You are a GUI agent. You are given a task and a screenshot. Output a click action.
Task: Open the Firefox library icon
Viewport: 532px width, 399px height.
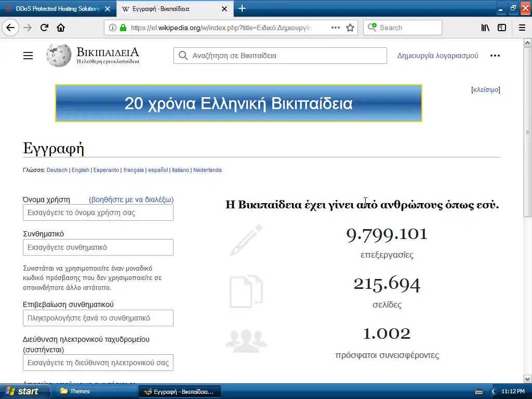coord(485,28)
